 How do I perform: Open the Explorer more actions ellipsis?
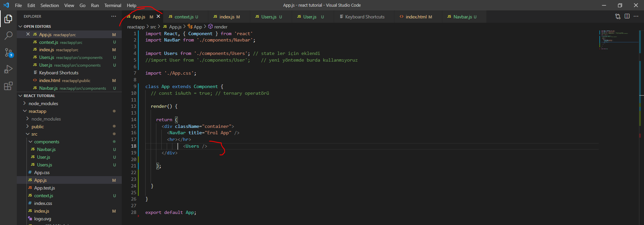click(x=114, y=16)
